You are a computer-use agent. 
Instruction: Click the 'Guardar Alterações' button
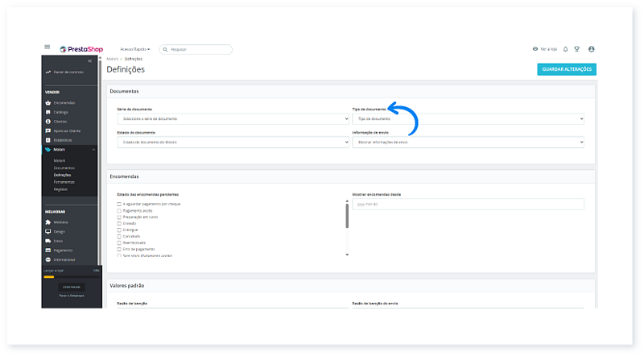coord(567,69)
